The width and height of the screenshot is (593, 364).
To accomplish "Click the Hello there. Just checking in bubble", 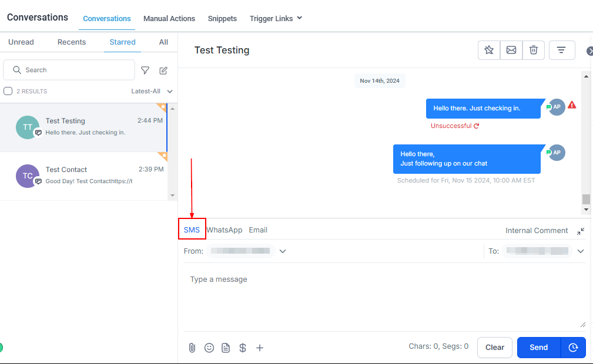I will 483,109.
